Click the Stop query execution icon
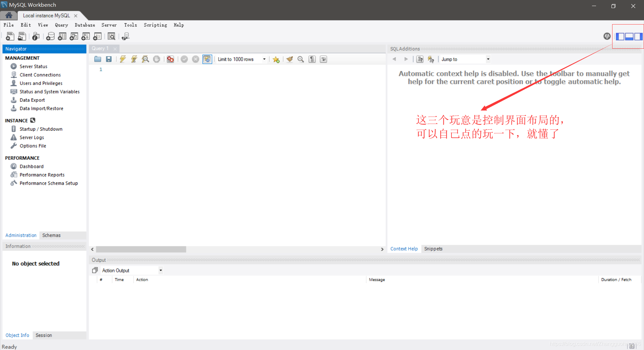Image resolution: width=644 pixels, height=350 pixels. (x=157, y=59)
